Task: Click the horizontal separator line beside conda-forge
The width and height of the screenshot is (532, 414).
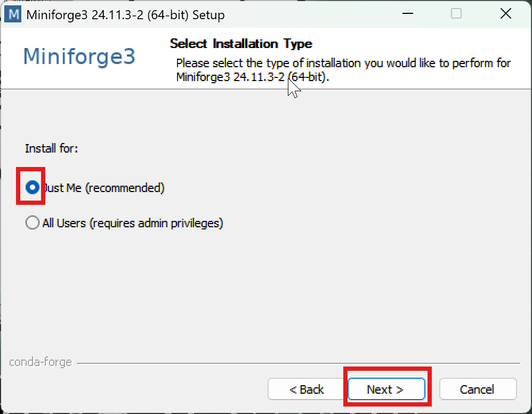Action: click(299, 363)
